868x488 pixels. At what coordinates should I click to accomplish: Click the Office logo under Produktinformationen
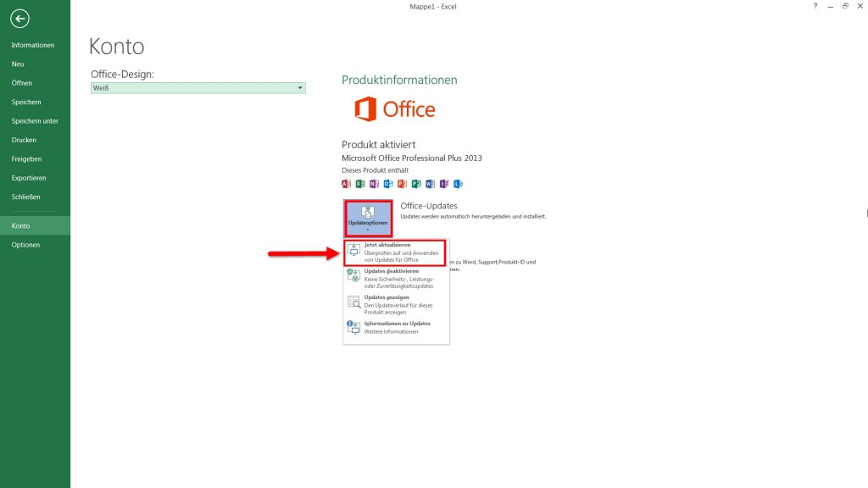(x=394, y=109)
